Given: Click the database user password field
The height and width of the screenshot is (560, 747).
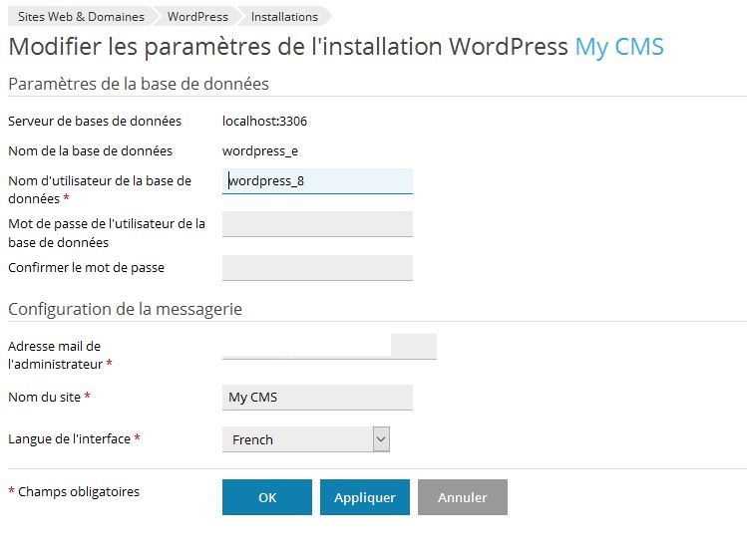Looking at the screenshot, I should (317, 224).
